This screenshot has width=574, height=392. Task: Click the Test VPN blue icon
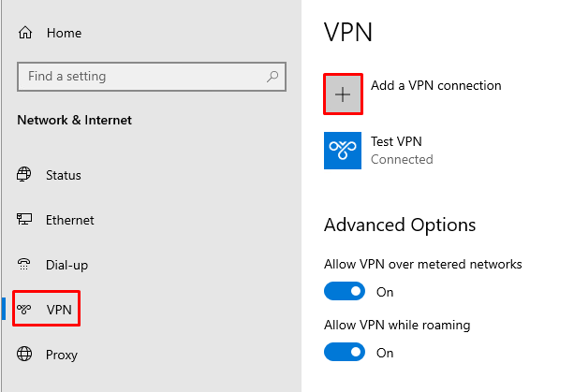[x=343, y=150]
